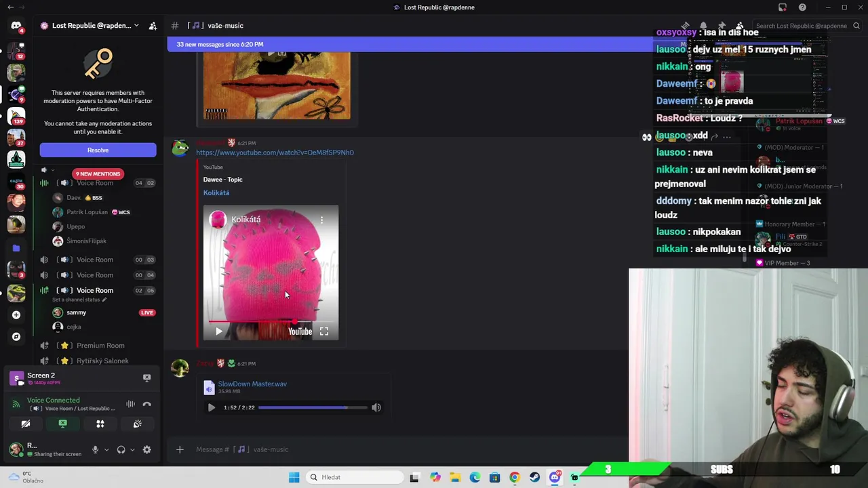The height and width of the screenshot is (488, 868).
Task: Open YouTube embed three-dot menu
Action: click(322, 220)
